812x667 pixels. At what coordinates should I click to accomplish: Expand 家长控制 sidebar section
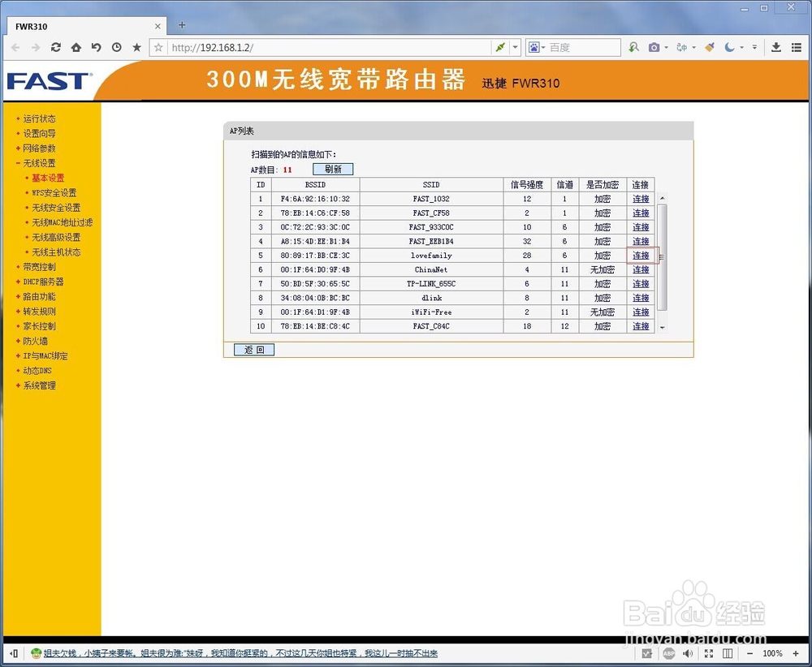tap(39, 326)
